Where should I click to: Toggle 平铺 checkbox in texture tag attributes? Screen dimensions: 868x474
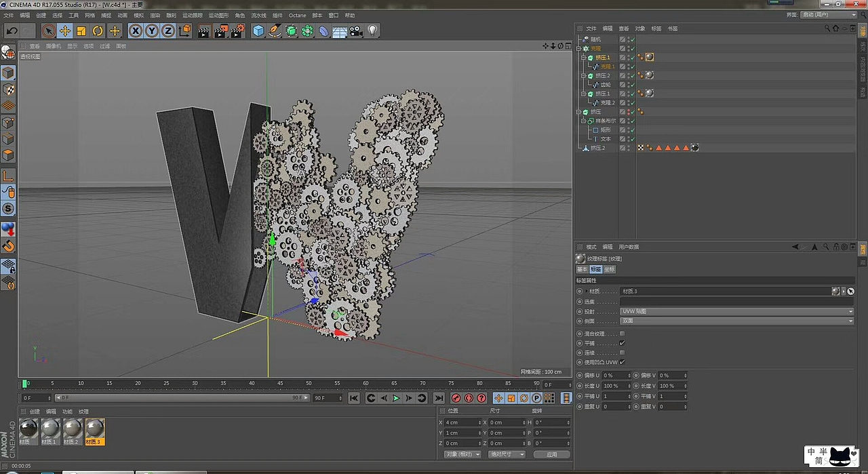(x=622, y=343)
